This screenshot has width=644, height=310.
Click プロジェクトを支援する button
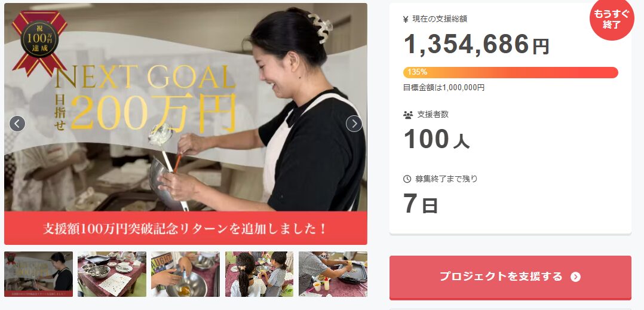pyautogui.click(x=510, y=277)
